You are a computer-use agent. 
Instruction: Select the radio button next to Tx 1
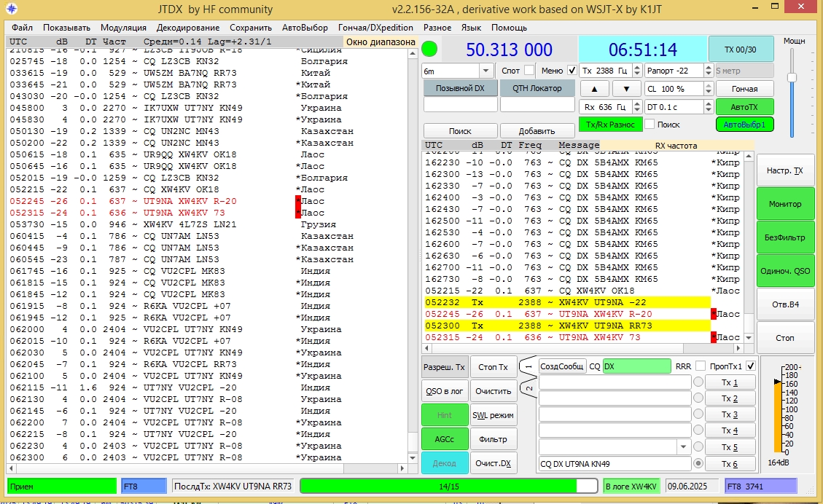click(698, 382)
